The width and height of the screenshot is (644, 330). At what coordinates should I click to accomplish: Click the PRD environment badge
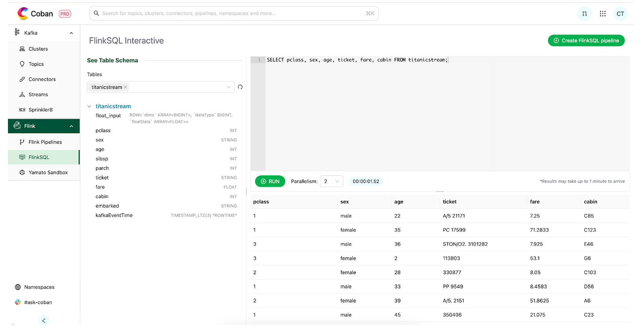point(65,14)
